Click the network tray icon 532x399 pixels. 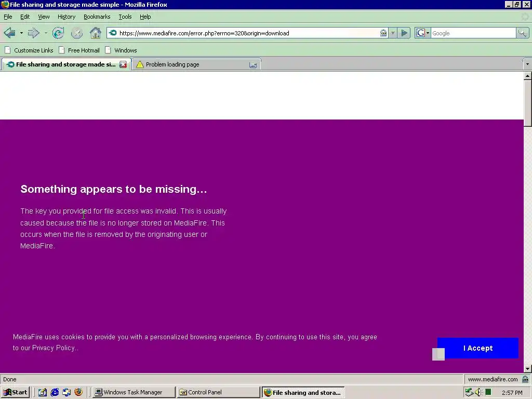[x=469, y=392]
